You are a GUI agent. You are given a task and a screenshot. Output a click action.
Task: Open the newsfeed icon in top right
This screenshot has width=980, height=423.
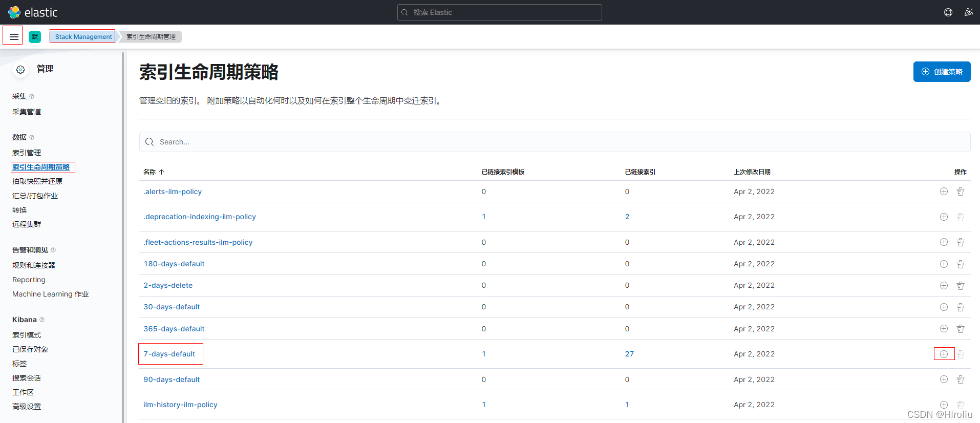click(968, 12)
